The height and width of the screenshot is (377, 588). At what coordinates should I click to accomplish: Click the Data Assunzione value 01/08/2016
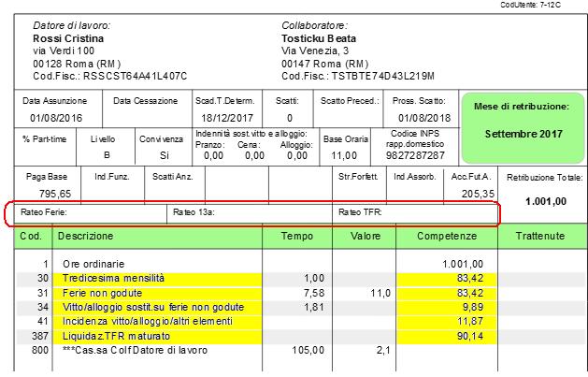click(56, 118)
